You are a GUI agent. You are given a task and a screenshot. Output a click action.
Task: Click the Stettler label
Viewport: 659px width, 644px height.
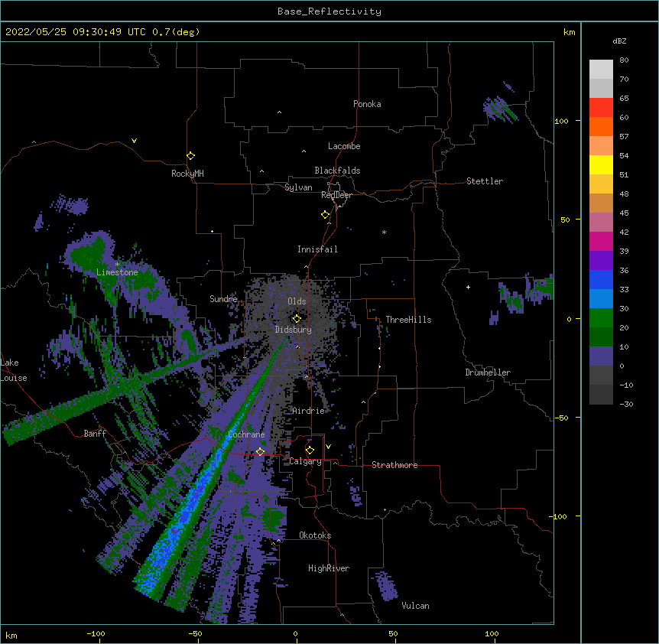pos(485,181)
